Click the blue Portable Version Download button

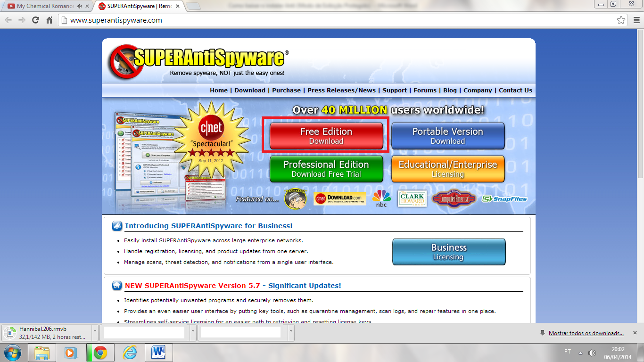(x=448, y=136)
